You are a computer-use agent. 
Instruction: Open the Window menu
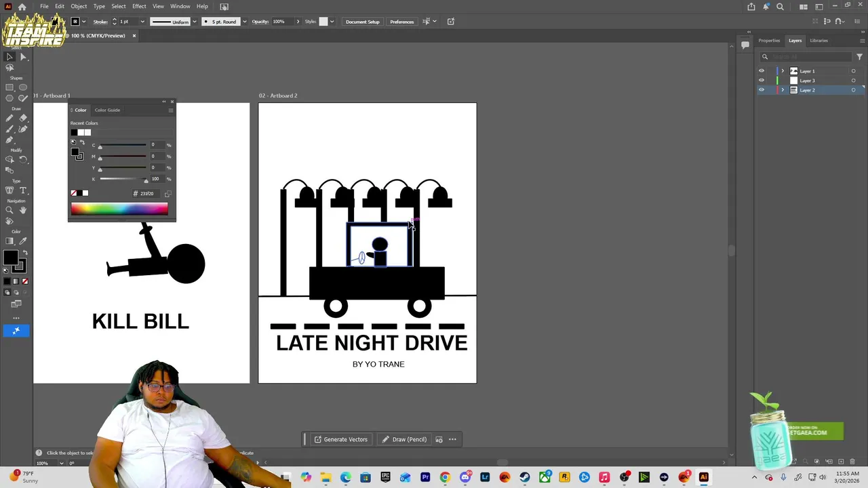coord(180,6)
